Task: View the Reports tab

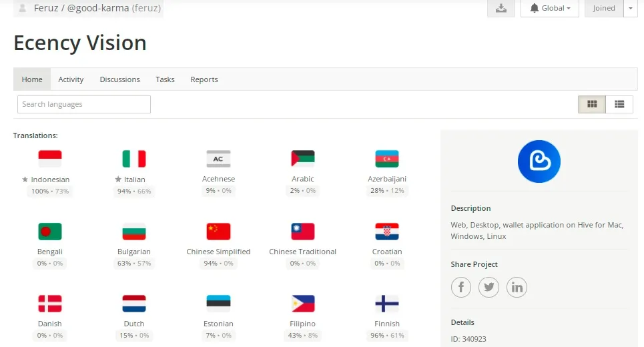Action: 204,79
